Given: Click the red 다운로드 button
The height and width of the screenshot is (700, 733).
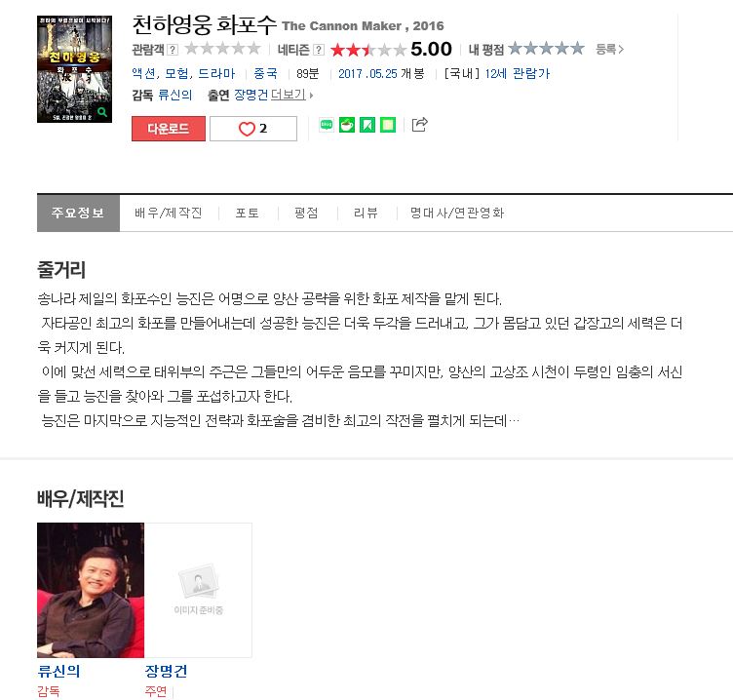Looking at the screenshot, I should point(169,129).
